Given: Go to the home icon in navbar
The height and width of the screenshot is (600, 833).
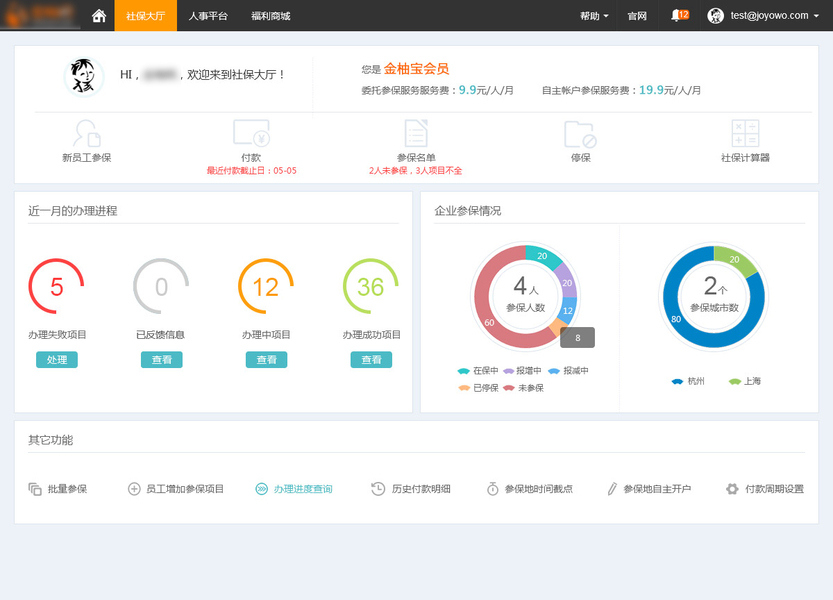Looking at the screenshot, I should pyautogui.click(x=99, y=16).
